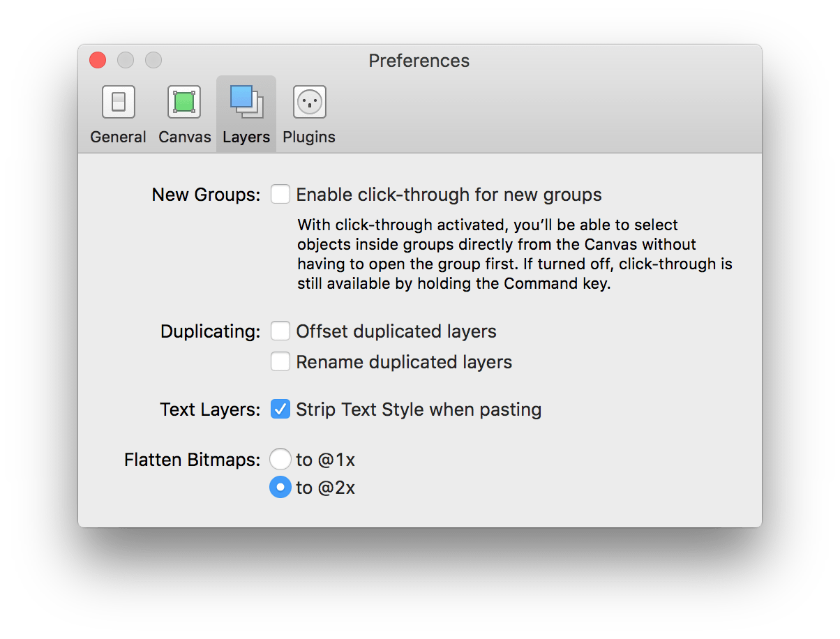This screenshot has width=840, height=639.
Task: Tick Rename duplicated layers checkbox
Action: pos(280,362)
